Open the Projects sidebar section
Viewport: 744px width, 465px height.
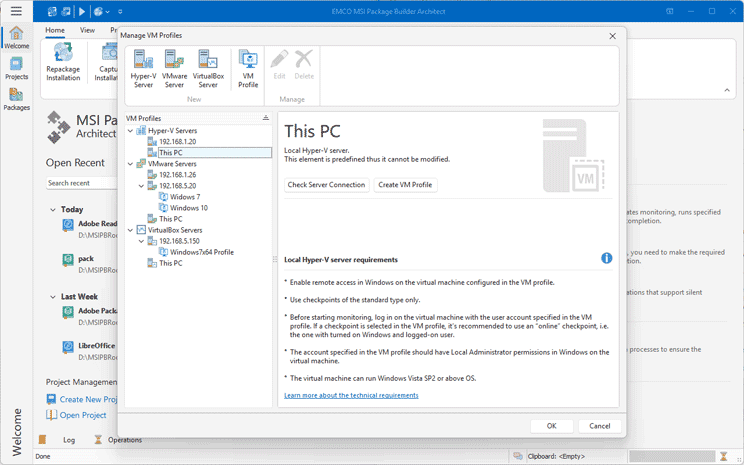click(x=16, y=67)
